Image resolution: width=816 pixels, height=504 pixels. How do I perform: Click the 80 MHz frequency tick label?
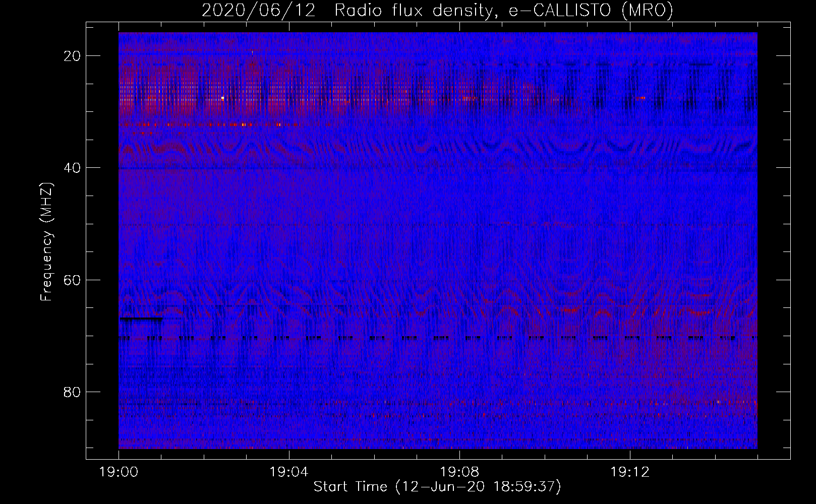coord(72,392)
